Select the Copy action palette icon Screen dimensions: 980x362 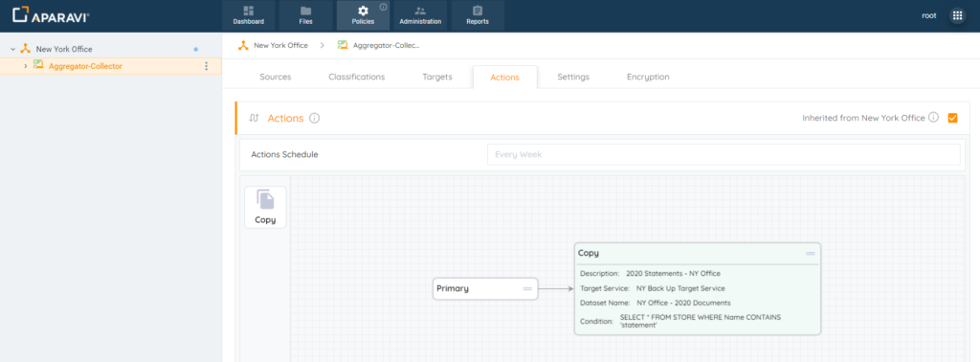click(266, 207)
